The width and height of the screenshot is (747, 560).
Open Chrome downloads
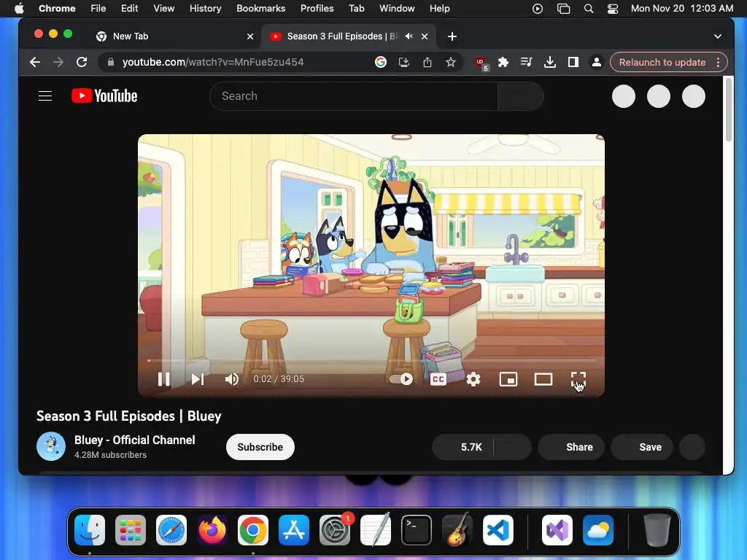click(550, 63)
